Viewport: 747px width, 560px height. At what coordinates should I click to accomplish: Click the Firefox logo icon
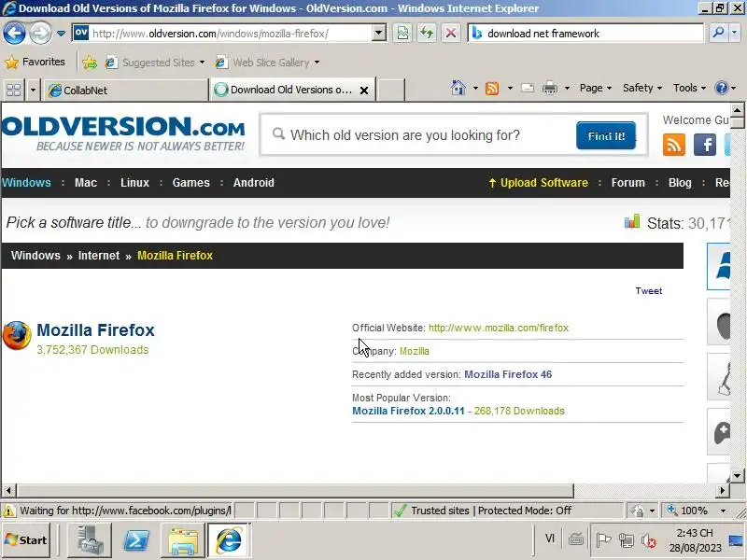(17, 336)
